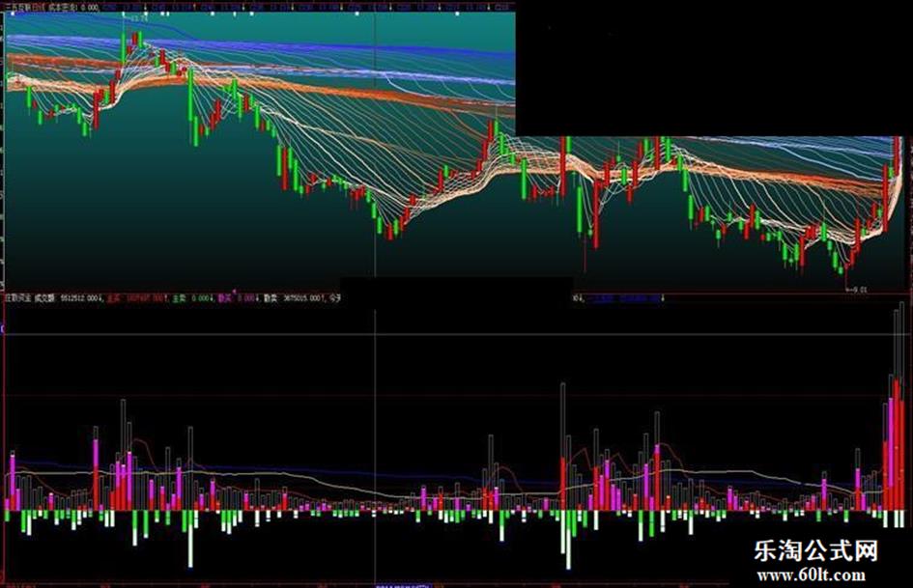913x588 pixels.
Task: Select the highlighted date label on the bottom axis
Action: [402, 585]
